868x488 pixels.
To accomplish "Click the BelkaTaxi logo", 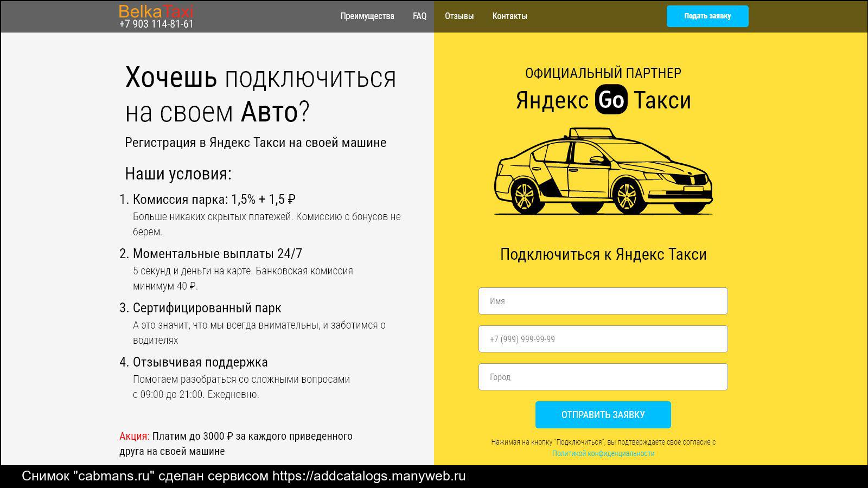I will (156, 11).
